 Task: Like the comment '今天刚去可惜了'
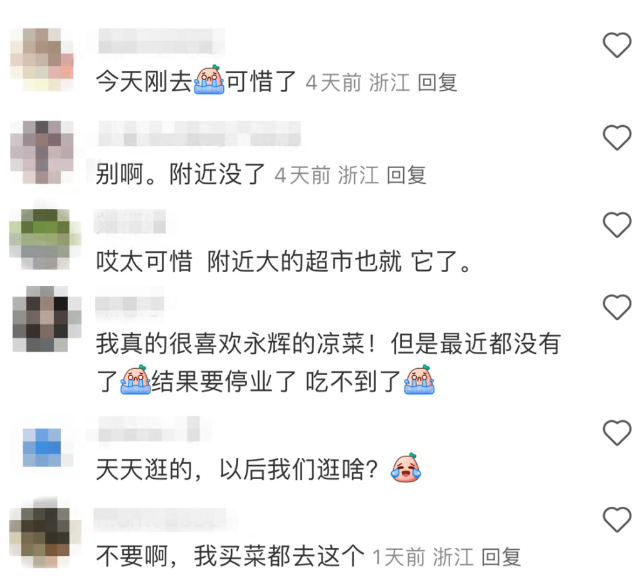click(617, 45)
